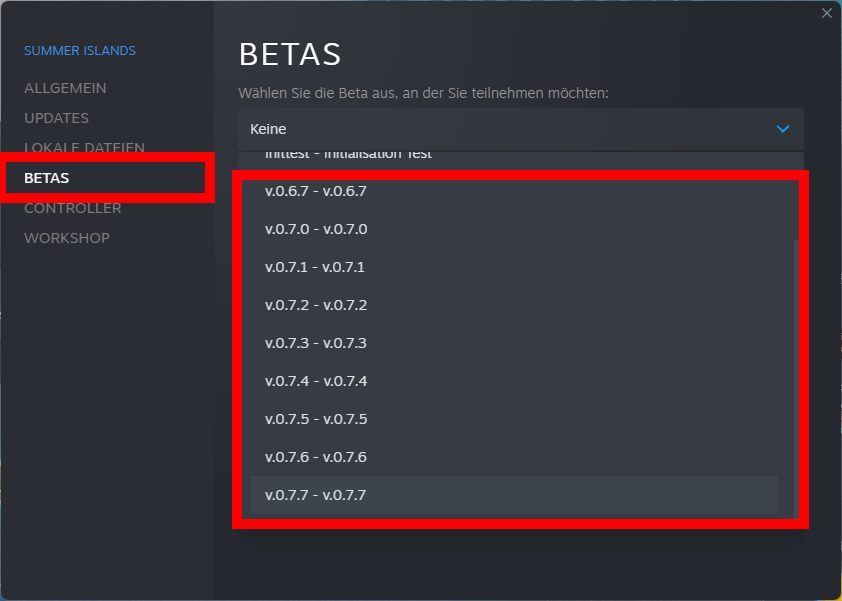Close the properties window

click(x=826, y=13)
